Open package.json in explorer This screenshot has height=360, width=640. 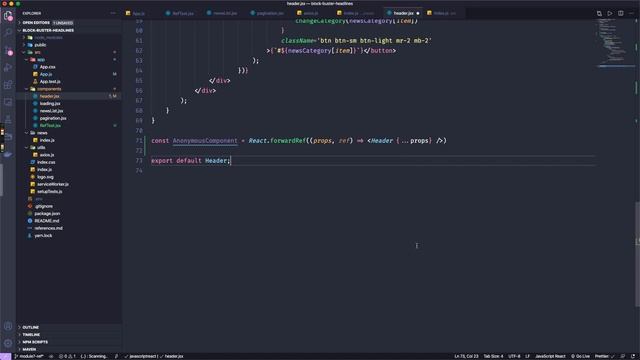click(x=47, y=213)
